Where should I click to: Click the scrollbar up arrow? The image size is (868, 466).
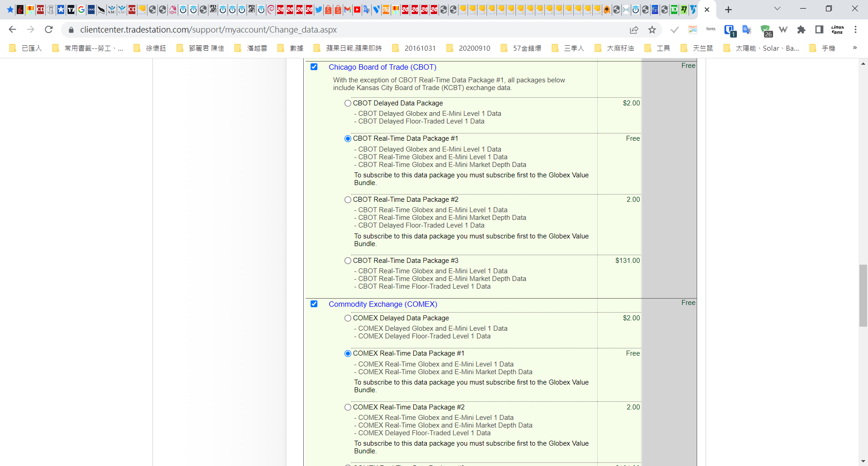(x=863, y=64)
